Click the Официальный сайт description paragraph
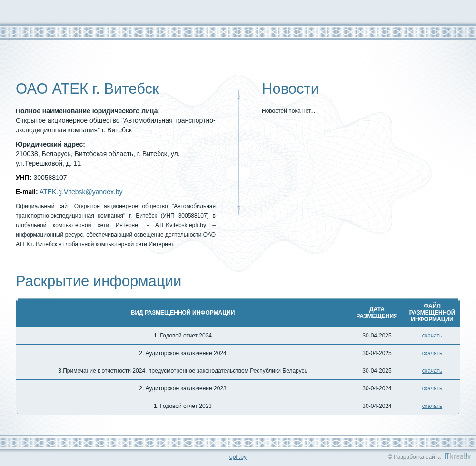The width and height of the screenshot is (476, 466). [116, 225]
